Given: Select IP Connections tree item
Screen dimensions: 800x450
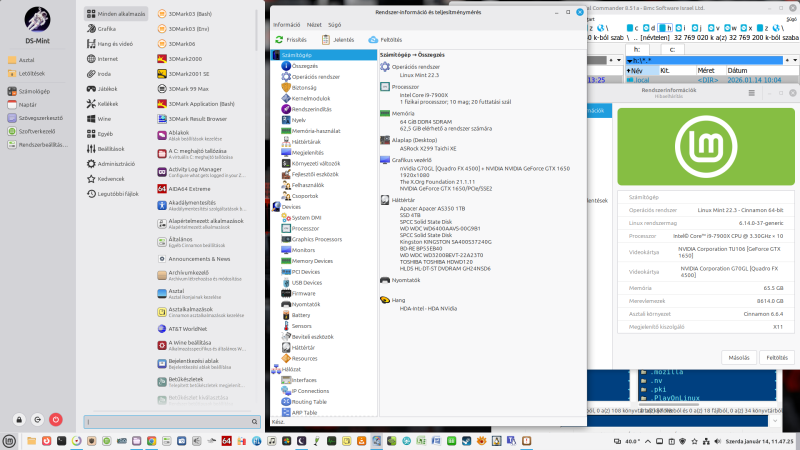Looking at the screenshot, I should coord(305,391).
